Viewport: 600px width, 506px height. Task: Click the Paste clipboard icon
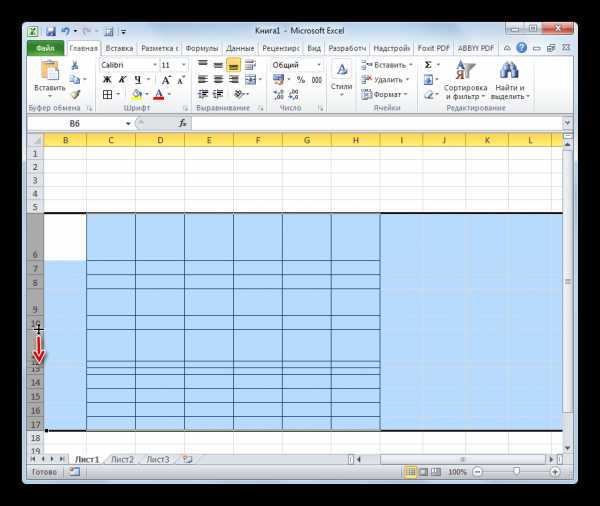[49, 71]
